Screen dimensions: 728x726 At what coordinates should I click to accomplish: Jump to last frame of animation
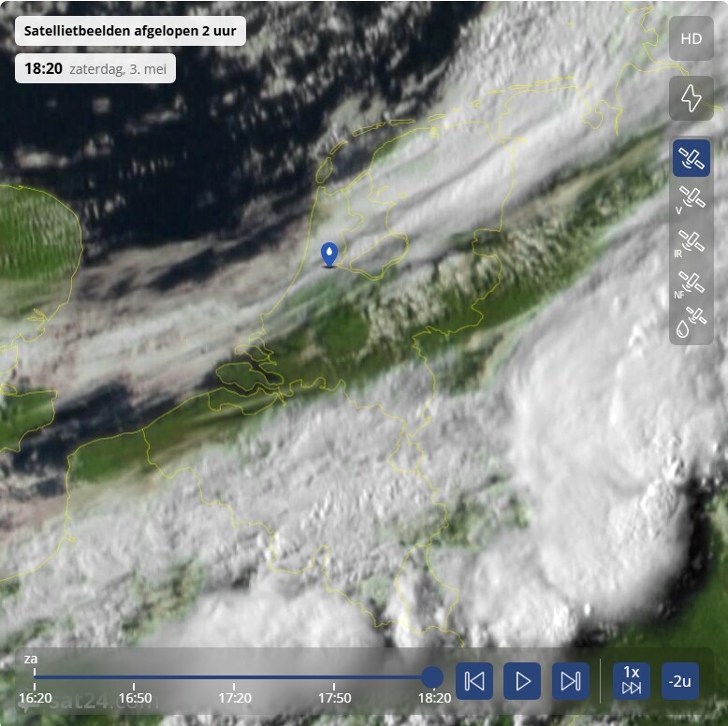[x=571, y=681]
